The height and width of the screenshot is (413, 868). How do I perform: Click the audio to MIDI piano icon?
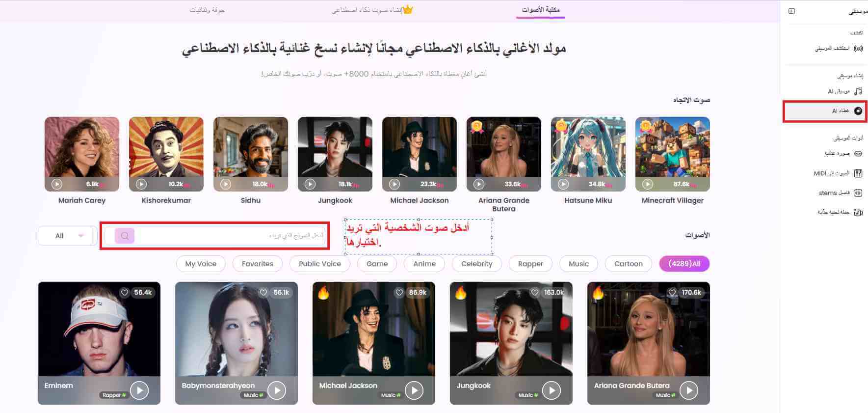(858, 173)
